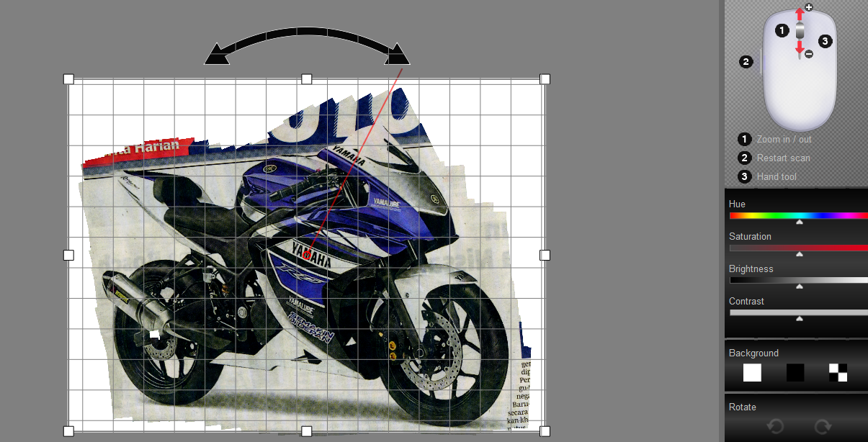Screen dimensions: 868x442
Task: Click the Rotate section label
Action: coord(743,407)
